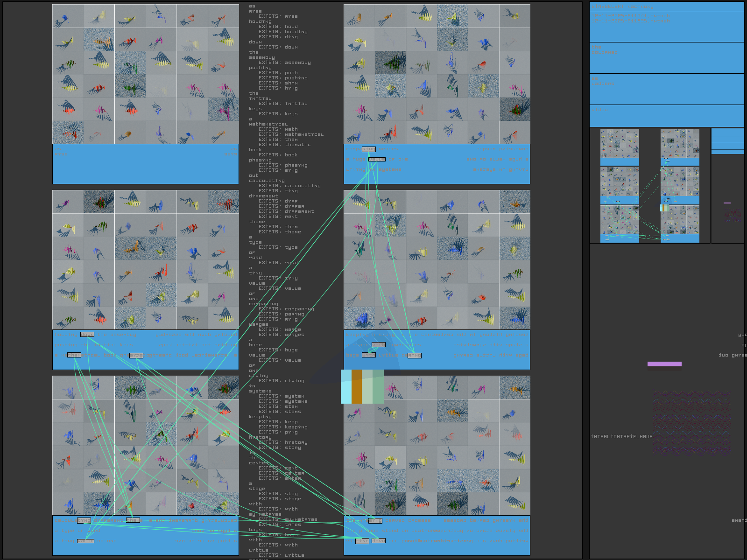Click the glitchy purple waveform pattern

[691, 422]
